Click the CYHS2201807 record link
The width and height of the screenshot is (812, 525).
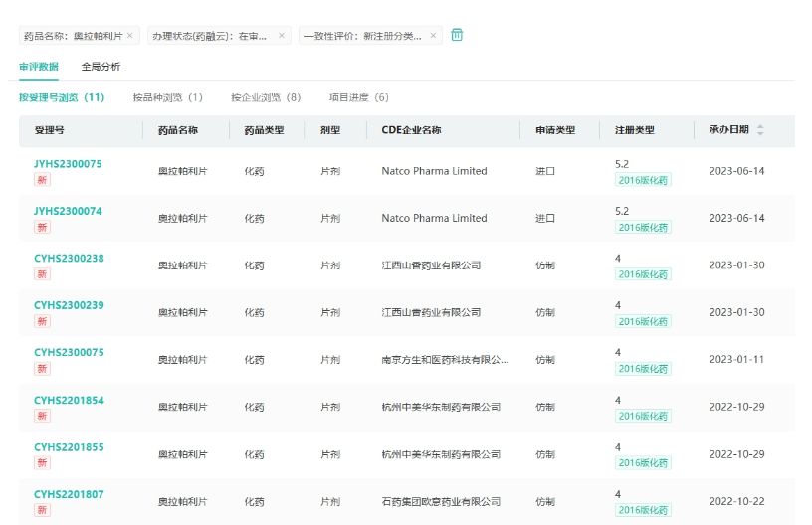click(69, 494)
